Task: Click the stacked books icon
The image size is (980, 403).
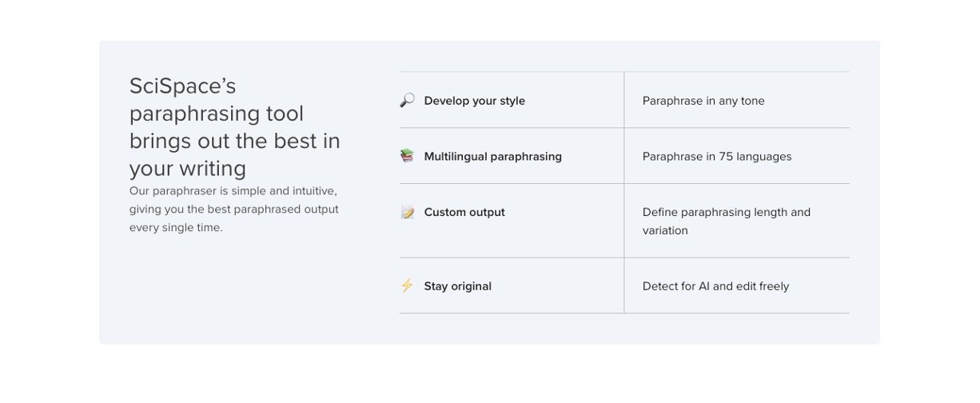Action: [x=407, y=156]
